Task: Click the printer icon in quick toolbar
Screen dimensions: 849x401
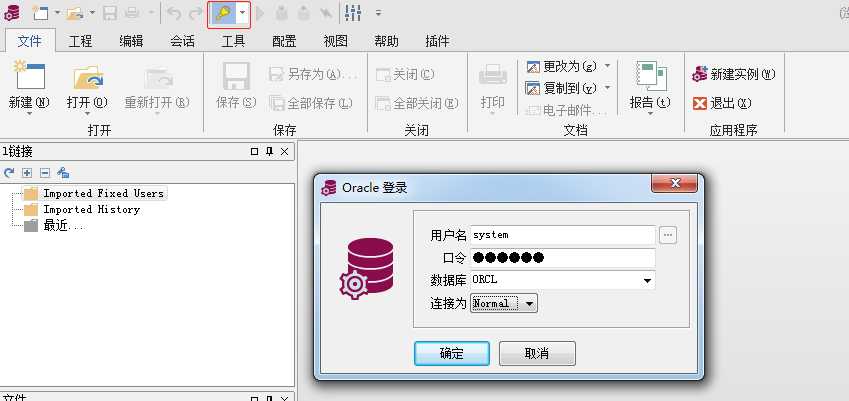Action: (x=132, y=13)
